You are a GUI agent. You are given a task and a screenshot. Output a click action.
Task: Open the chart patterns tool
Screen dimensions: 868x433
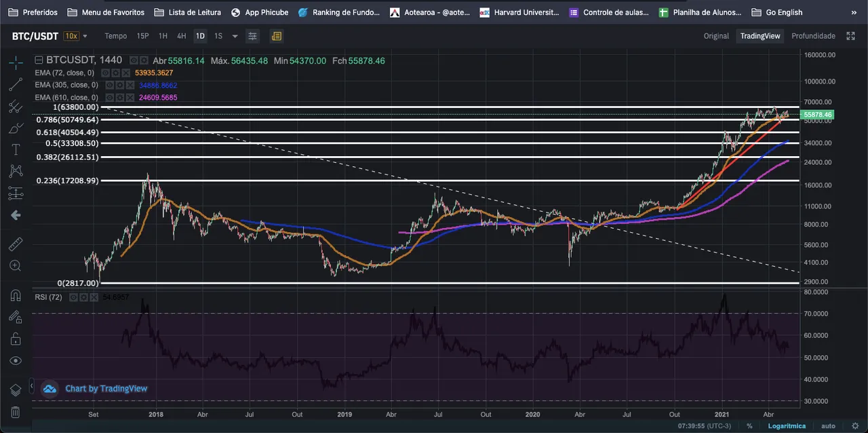(x=16, y=171)
